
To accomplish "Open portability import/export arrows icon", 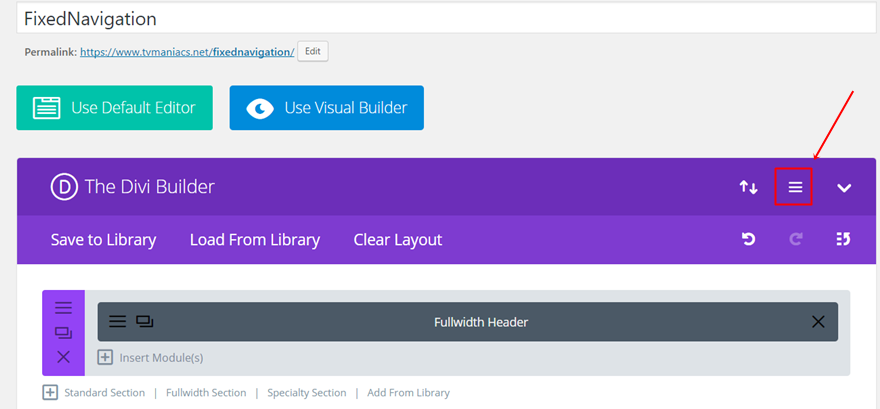I will (749, 187).
